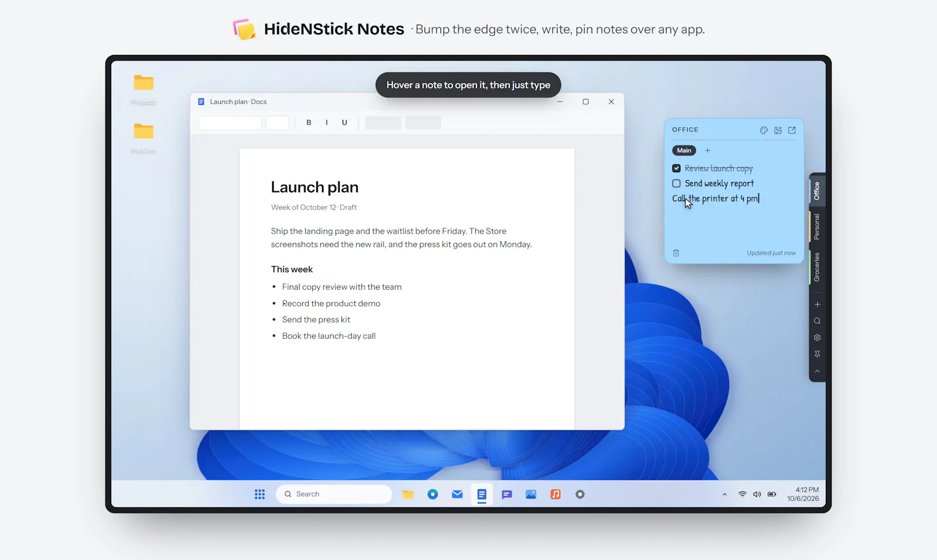This screenshot has height=560, width=937.
Task: Click the font size box in Docs toolbar
Action: 277,122
